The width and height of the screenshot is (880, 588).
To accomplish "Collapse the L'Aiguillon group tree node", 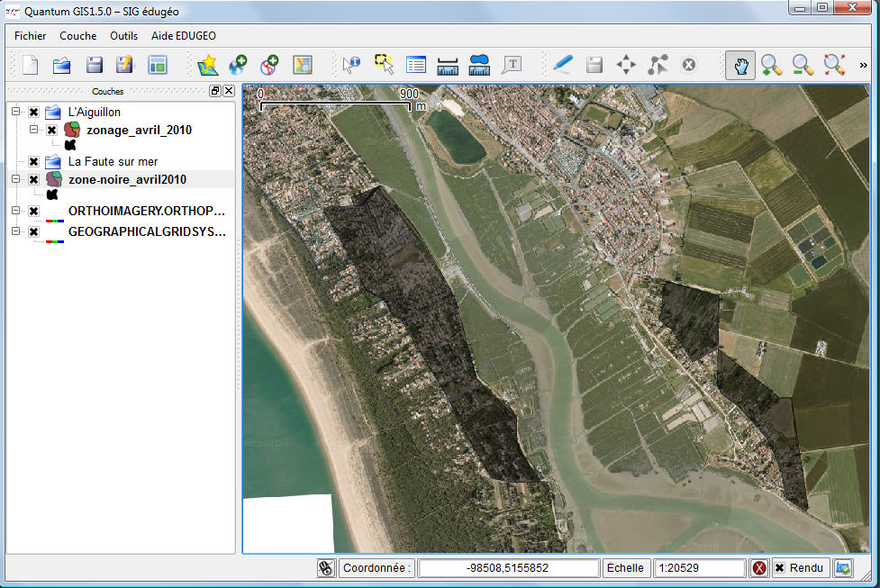I will (x=15, y=113).
